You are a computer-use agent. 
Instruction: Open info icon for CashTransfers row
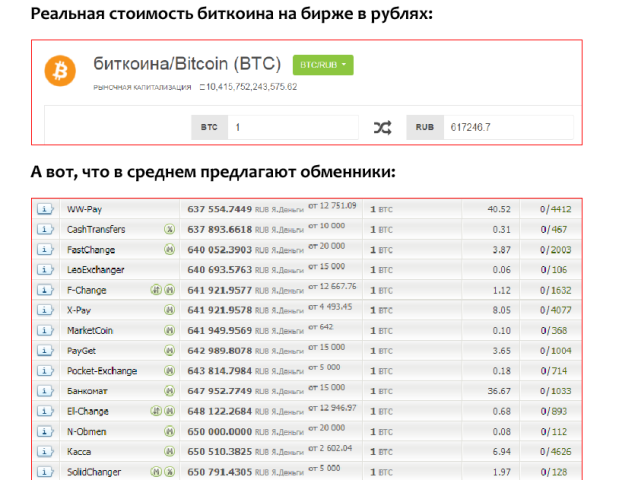45,229
